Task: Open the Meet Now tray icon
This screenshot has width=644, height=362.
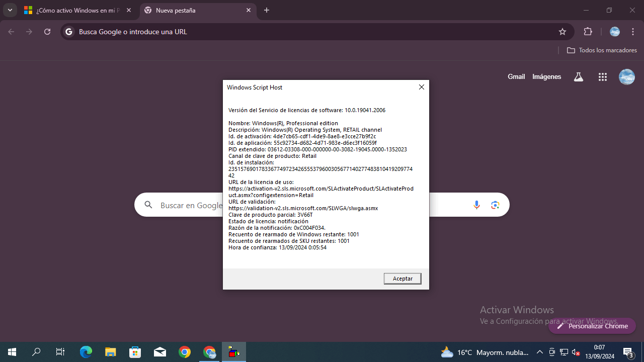Action: tap(552, 352)
